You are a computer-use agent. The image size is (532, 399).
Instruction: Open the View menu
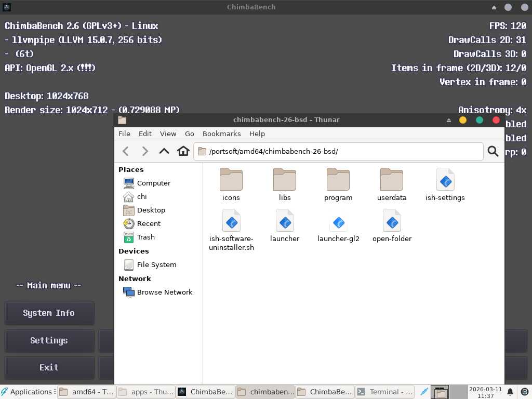click(x=168, y=134)
